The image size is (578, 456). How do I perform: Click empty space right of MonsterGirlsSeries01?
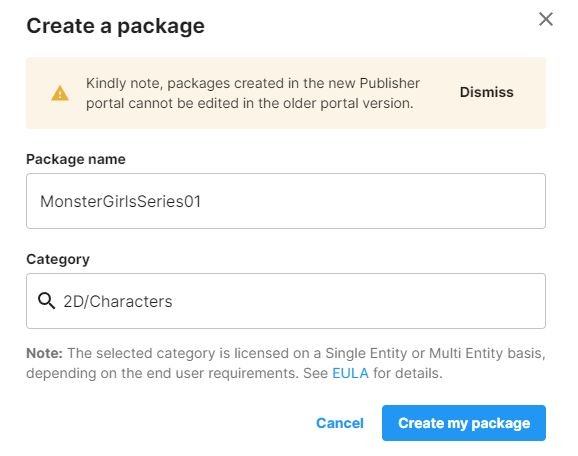pos(372,201)
